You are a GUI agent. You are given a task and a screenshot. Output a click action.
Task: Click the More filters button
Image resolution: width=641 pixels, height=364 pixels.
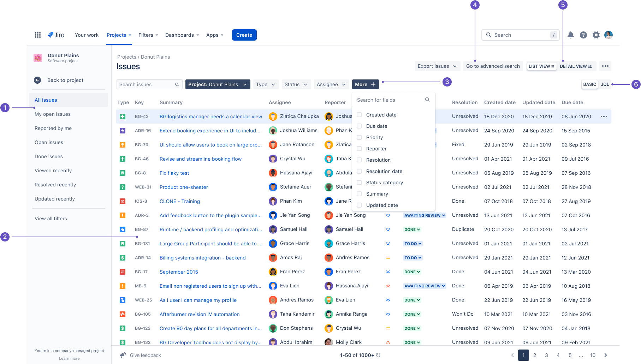click(366, 84)
